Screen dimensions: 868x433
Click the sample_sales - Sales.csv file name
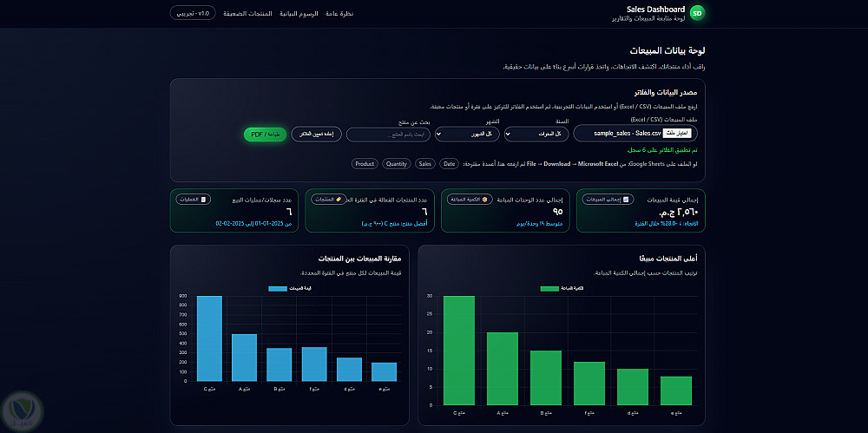[x=628, y=134]
